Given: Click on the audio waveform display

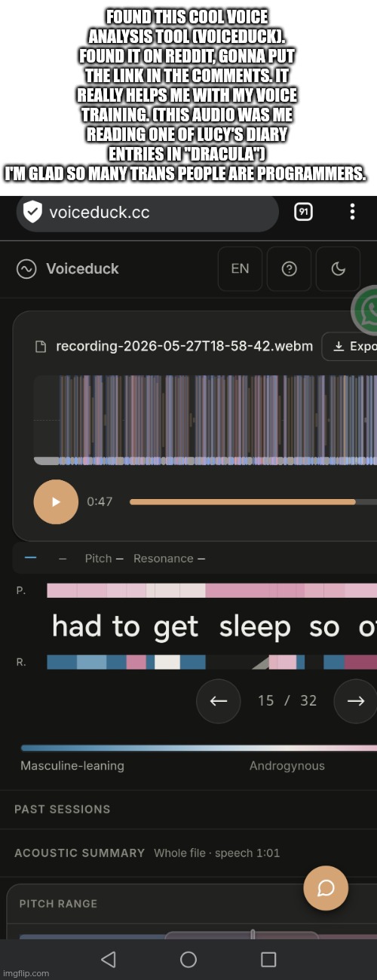Looking at the screenshot, I should click(x=205, y=420).
